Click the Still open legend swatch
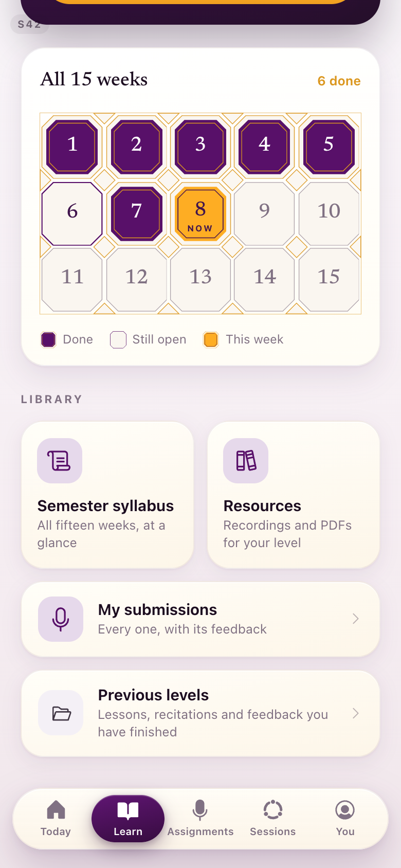Screen dimensions: 401x868 pyautogui.click(x=118, y=340)
